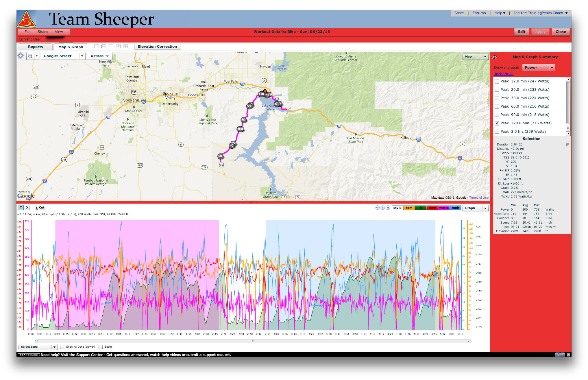Image resolution: width=588 pixels, height=380 pixels.
Task: Collapse the Map & Graph Summary panel arrow
Action: click(494, 57)
